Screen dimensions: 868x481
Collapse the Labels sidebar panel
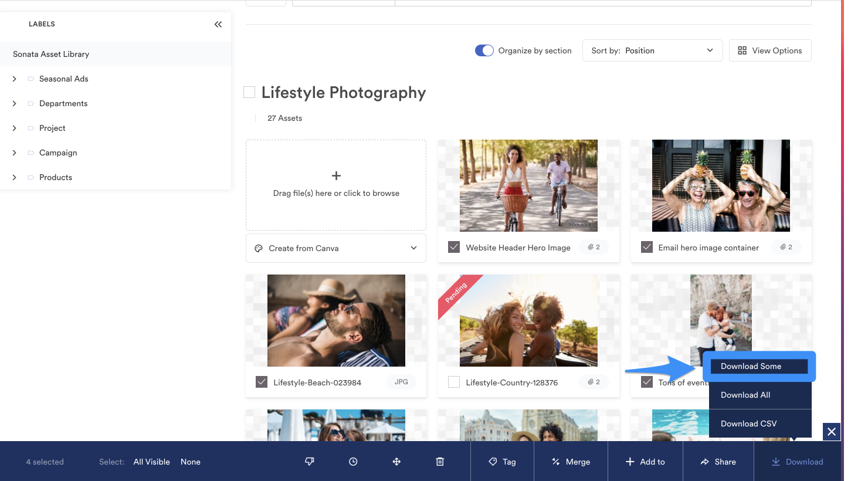point(218,24)
